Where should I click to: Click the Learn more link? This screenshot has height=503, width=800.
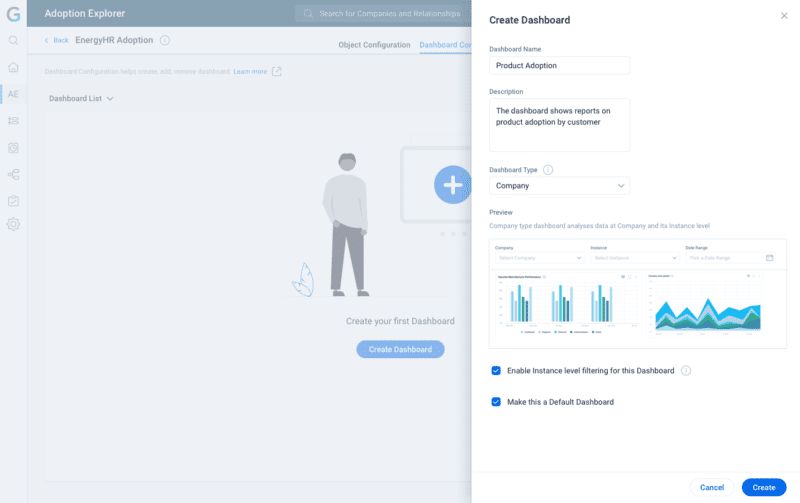pos(250,71)
